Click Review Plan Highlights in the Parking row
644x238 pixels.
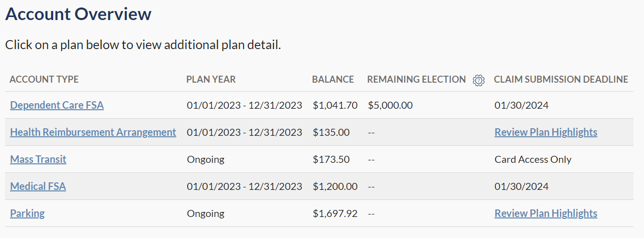[546, 213]
